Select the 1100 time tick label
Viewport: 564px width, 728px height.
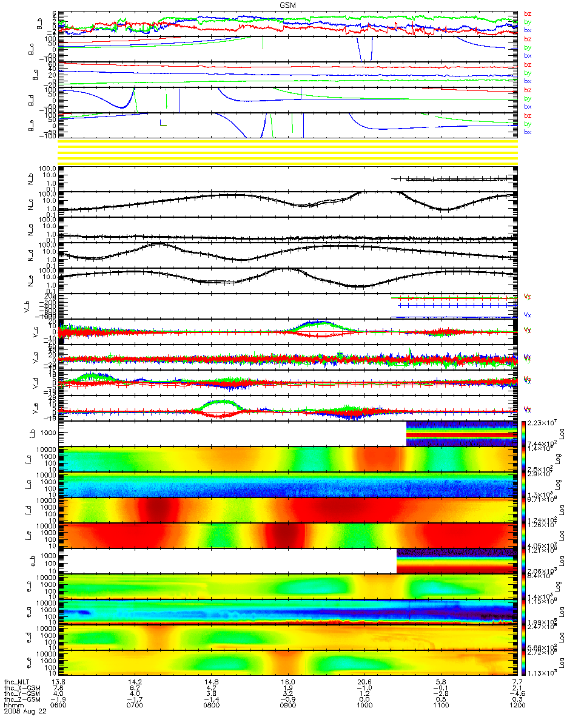click(x=440, y=705)
